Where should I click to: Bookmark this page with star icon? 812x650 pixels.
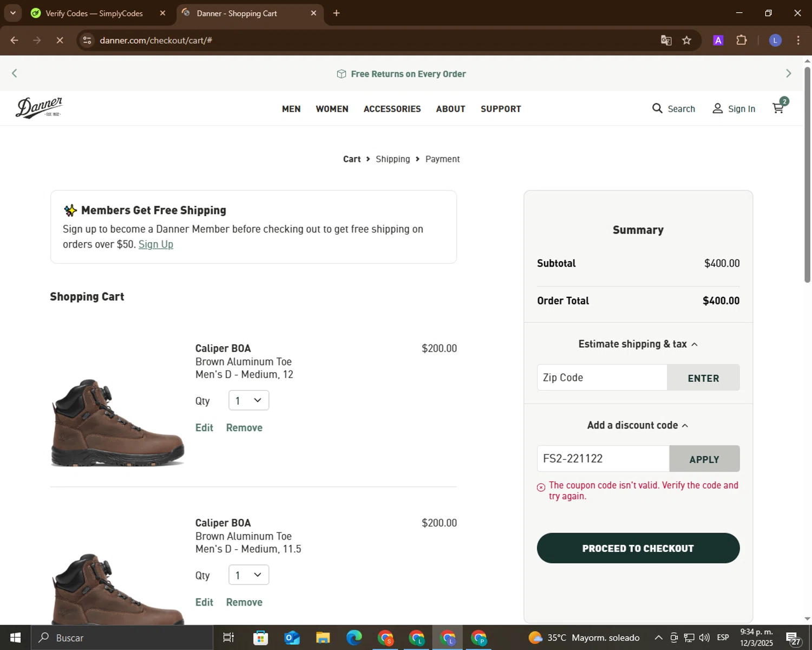(x=686, y=40)
